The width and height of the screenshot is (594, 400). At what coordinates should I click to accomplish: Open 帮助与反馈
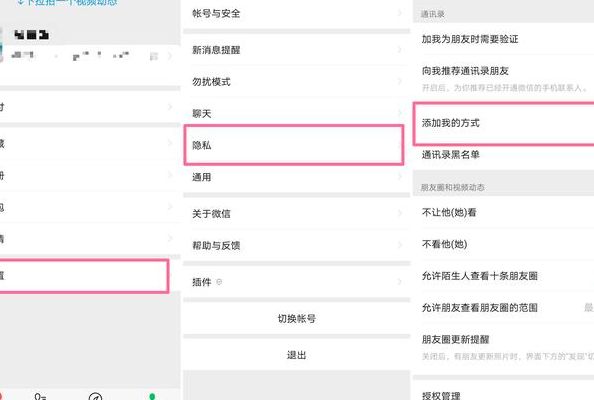297,245
